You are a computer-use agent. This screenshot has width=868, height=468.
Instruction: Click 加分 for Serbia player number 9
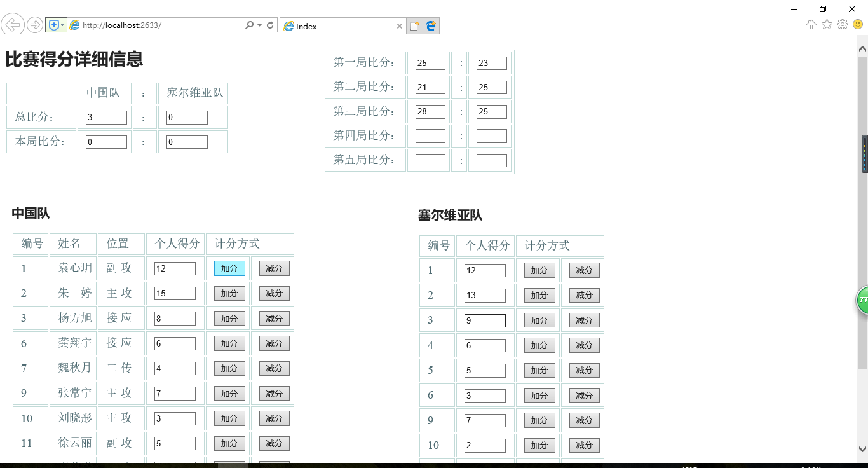click(539, 420)
